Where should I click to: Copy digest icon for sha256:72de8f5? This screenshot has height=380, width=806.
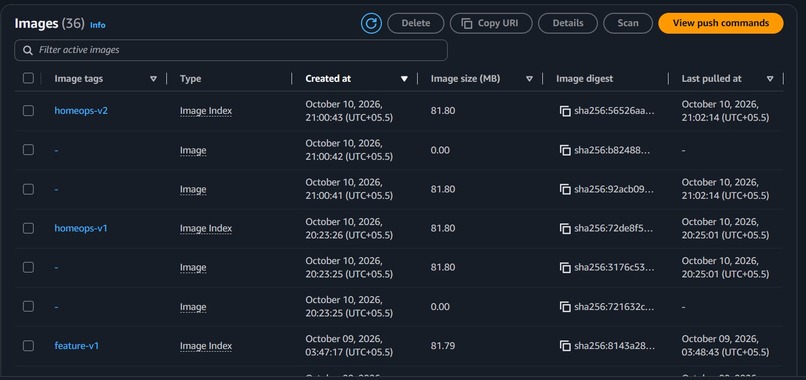click(565, 228)
